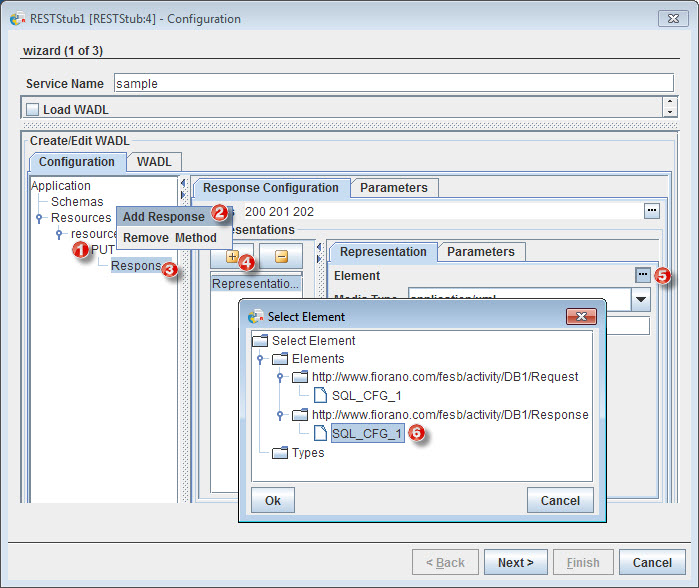699x588 pixels.
Task: Click the document icon under DB1/Request
Action: pos(320,395)
